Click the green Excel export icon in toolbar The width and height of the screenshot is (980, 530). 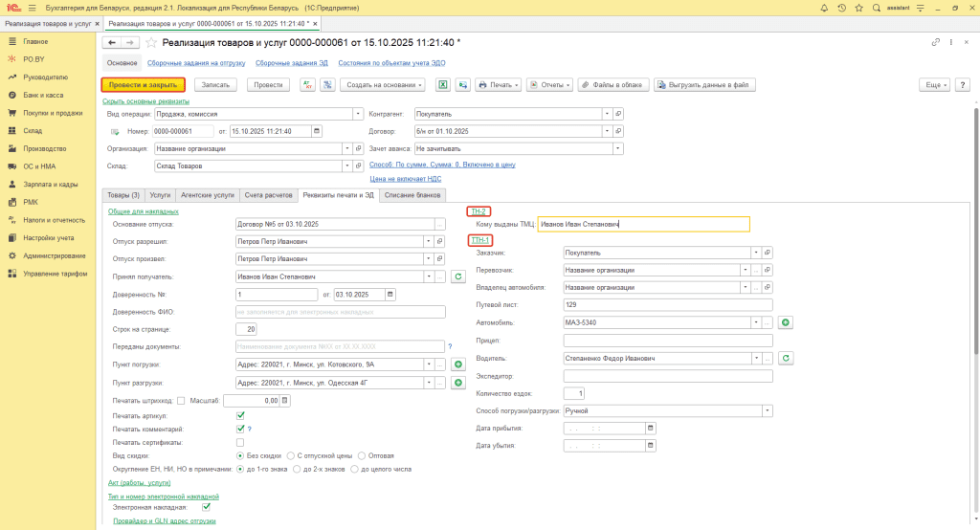(x=443, y=84)
